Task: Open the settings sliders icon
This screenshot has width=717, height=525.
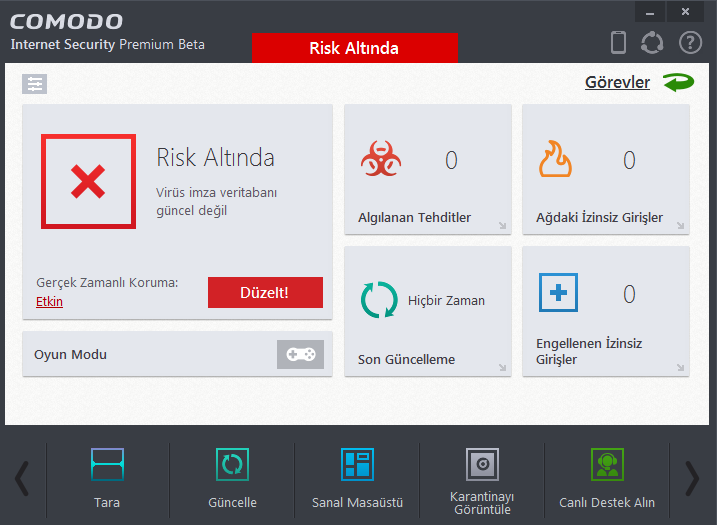Action: pyautogui.click(x=34, y=84)
